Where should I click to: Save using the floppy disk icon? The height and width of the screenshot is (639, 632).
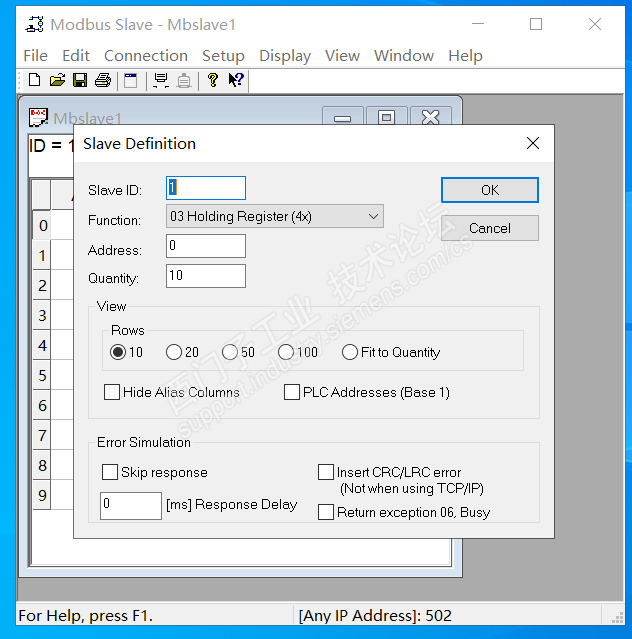pos(80,80)
